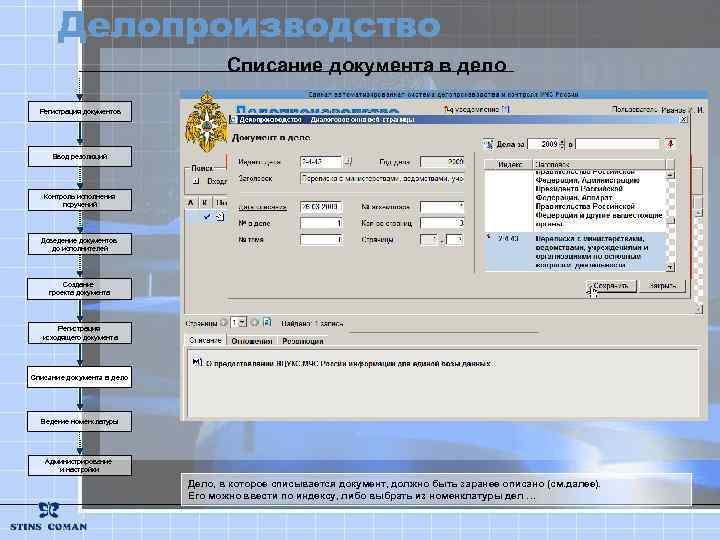Click the 'К' column header in results grid
Viewport: 720px width, 540px height.
pos(205,202)
